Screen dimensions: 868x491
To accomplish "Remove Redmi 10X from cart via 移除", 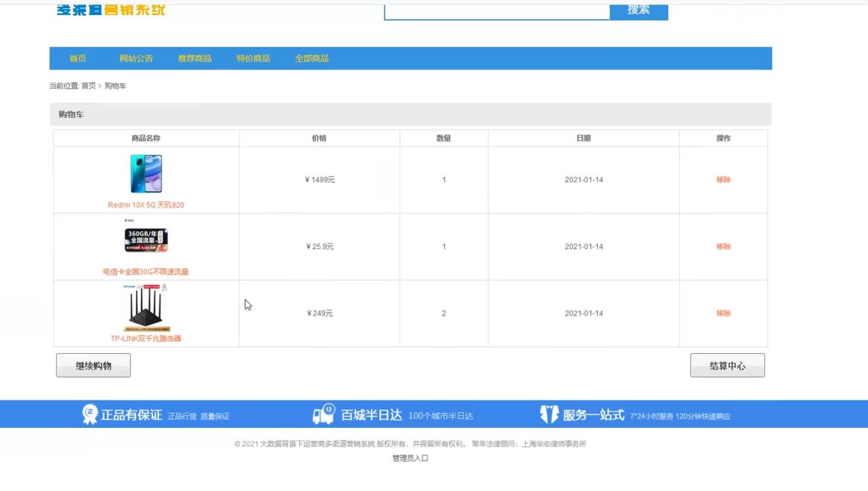I will click(723, 180).
